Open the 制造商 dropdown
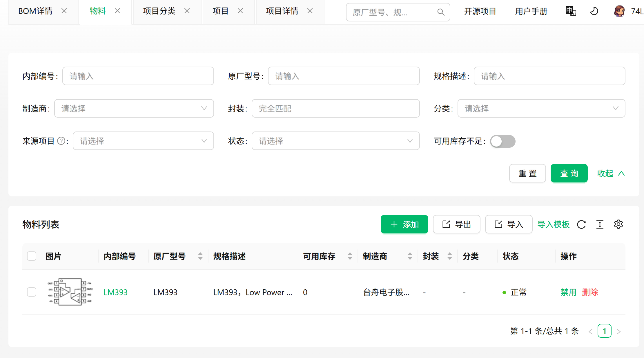Screen dimensions: 644x358 (134, 109)
